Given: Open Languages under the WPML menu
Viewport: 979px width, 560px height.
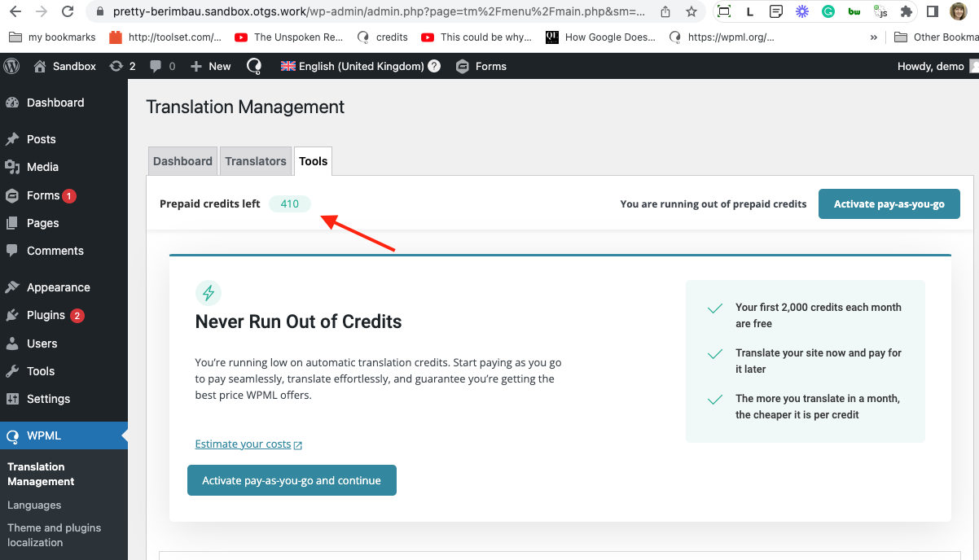Looking at the screenshot, I should point(34,505).
